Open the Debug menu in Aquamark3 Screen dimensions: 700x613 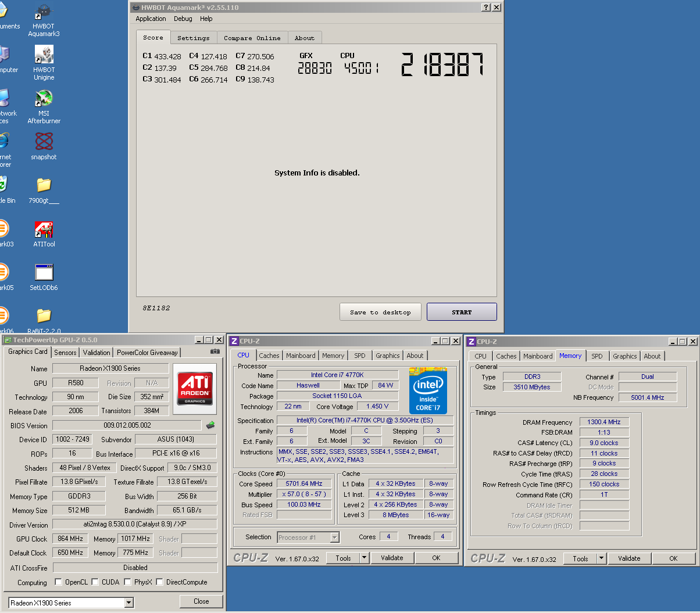(x=183, y=19)
